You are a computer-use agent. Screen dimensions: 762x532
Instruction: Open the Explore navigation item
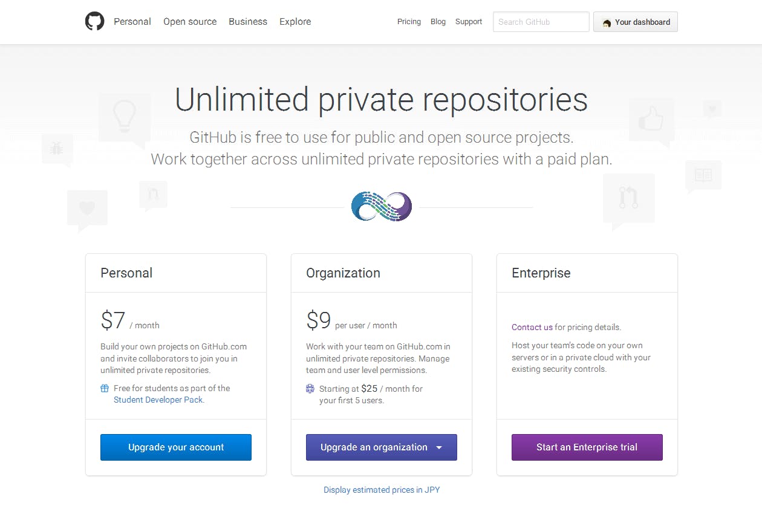pos(295,21)
